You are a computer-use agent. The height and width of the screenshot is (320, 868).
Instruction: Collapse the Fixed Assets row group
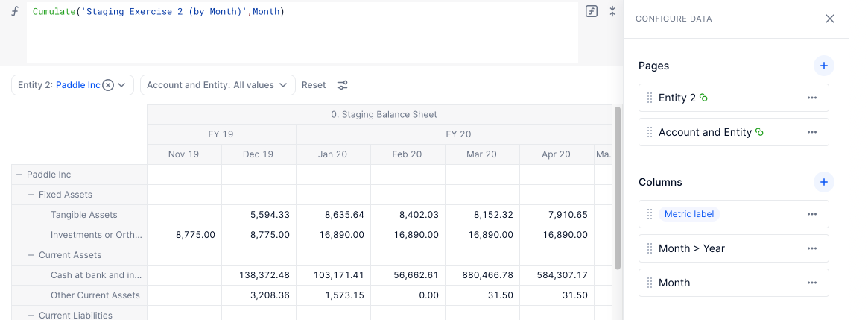[x=31, y=195]
